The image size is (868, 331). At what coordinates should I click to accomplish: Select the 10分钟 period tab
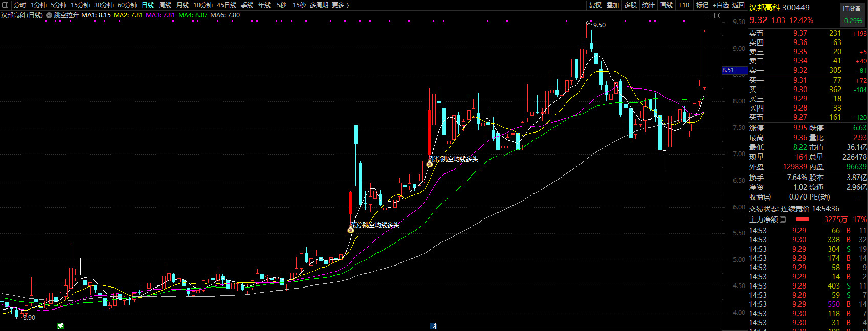point(203,5)
